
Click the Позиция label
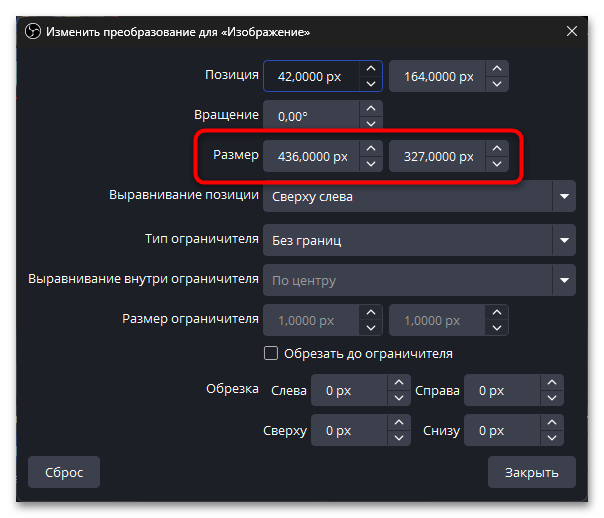click(232, 75)
